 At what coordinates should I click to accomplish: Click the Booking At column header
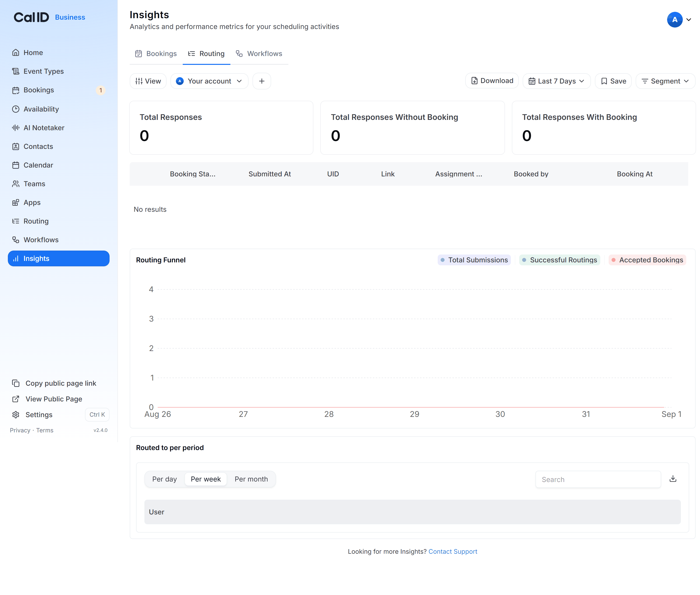click(635, 174)
